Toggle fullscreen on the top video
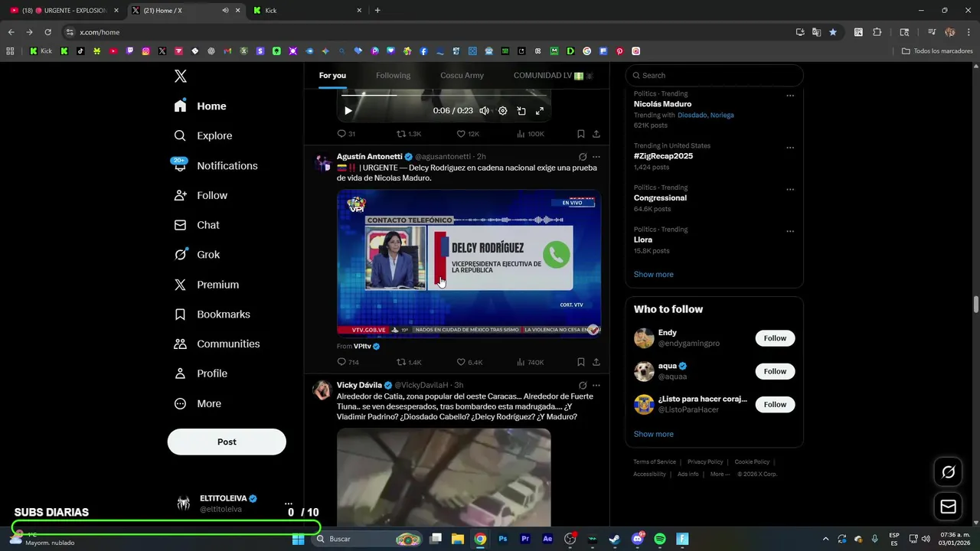Image resolution: width=980 pixels, height=551 pixels. coord(540,111)
